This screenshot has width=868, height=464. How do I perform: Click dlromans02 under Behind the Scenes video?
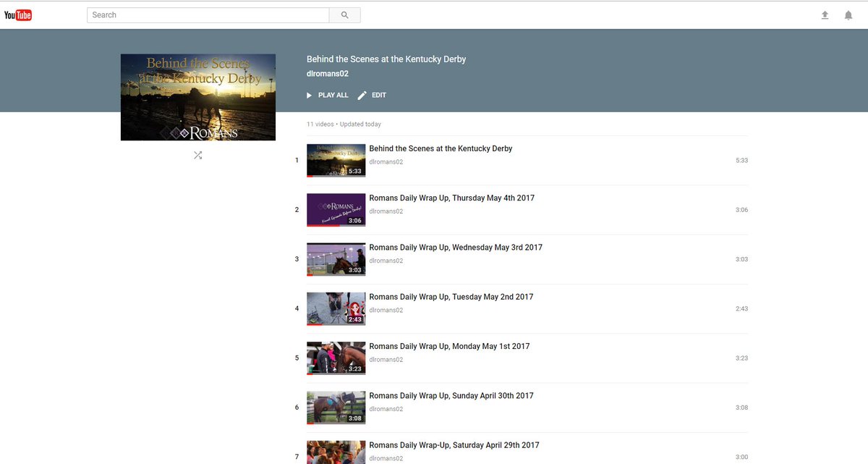point(386,162)
